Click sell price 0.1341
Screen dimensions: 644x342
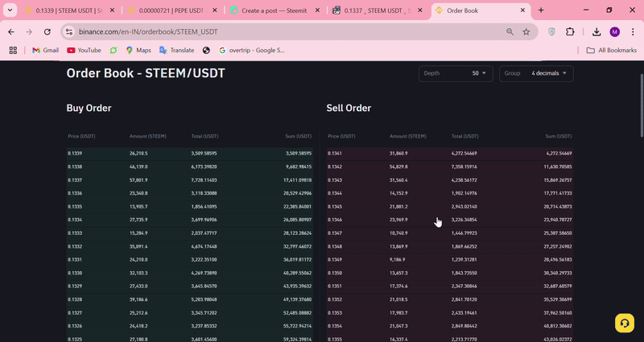click(x=335, y=154)
